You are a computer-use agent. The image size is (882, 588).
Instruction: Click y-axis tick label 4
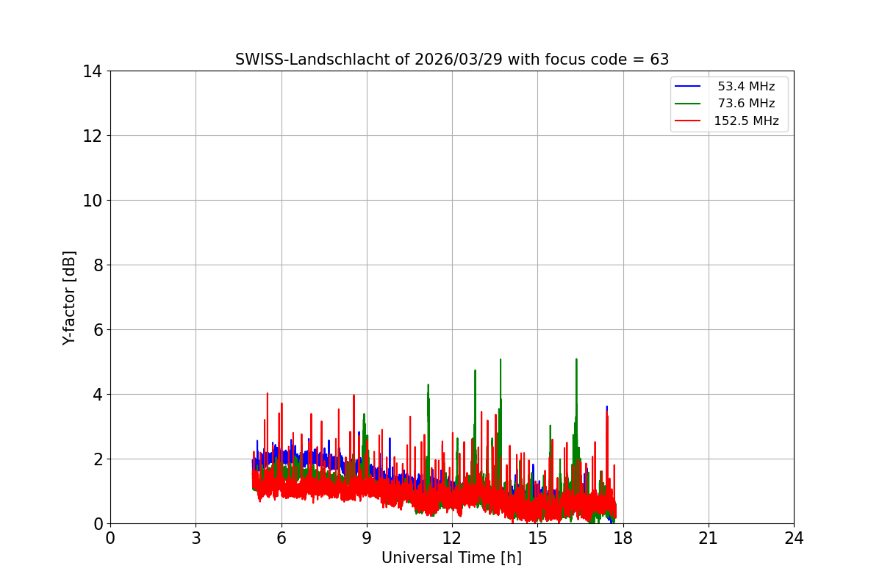pos(97,395)
